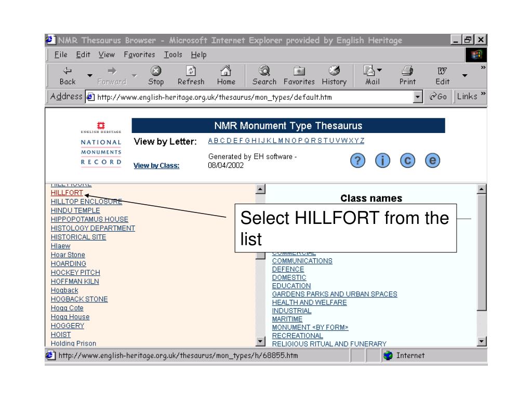Open the EDUCATION class link
The width and height of the screenshot is (532, 399).
tap(291, 286)
